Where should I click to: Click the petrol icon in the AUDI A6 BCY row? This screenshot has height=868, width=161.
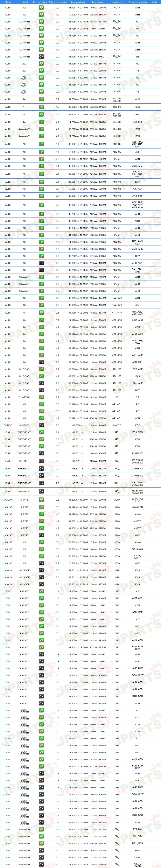click(41, 256)
